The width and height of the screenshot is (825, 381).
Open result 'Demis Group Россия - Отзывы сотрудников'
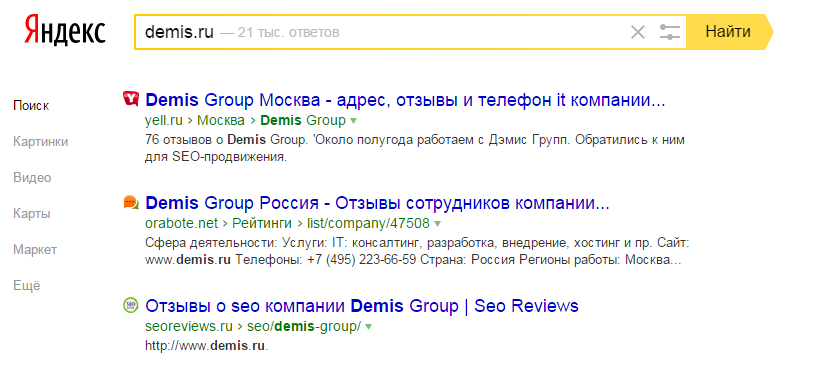377,203
